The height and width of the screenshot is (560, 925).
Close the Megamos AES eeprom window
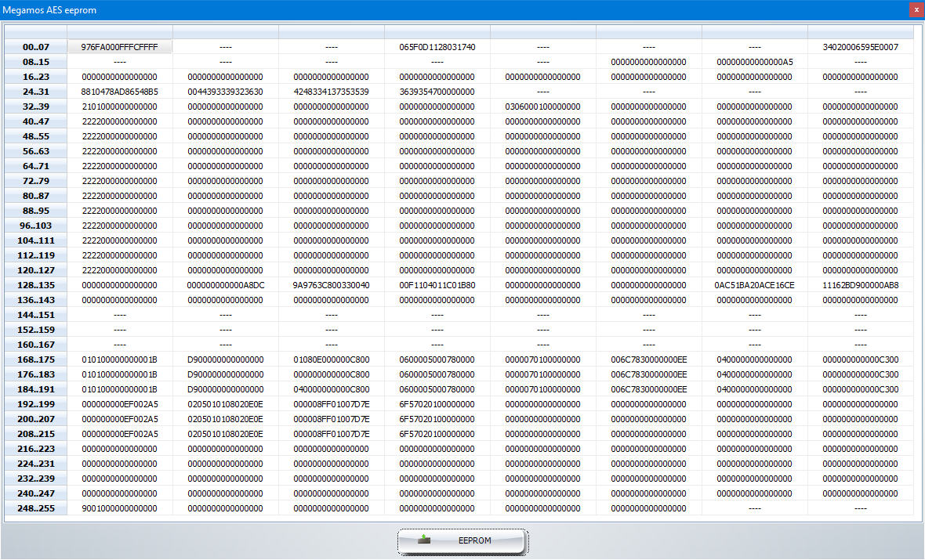[916, 9]
